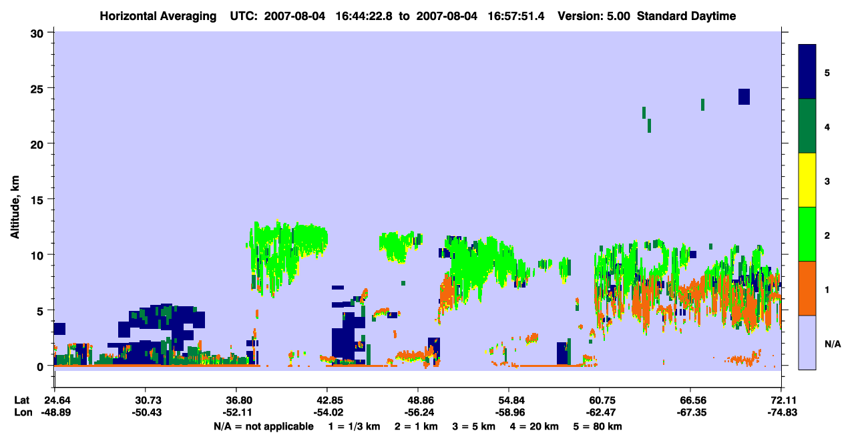Image resolution: width=868 pixels, height=445 pixels.
Task: Click the dark blue level 5 color swatch
Action: (x=807, y=72)
